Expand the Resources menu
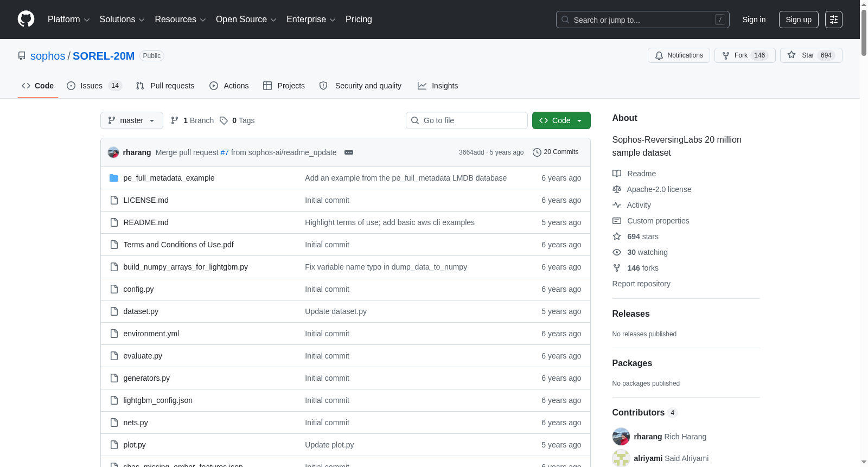This screenshot has width=868, height=467. click(180, 20)
